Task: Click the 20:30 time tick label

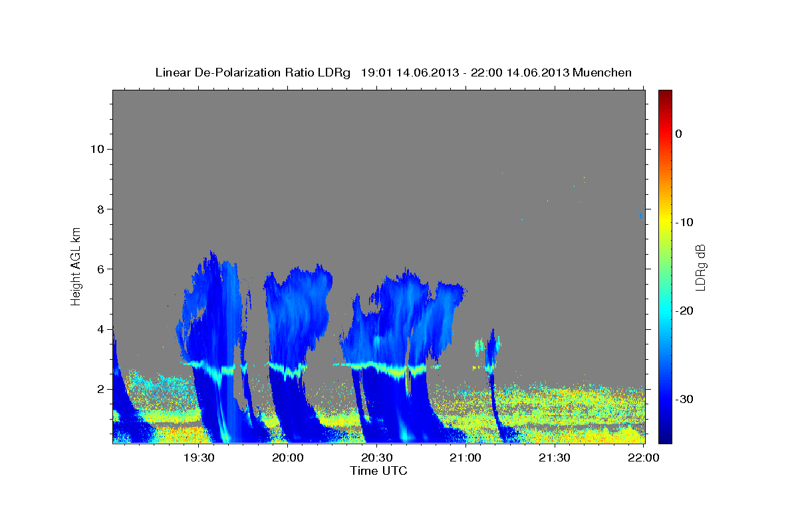Action: pyautogui.click(x=376, y=458)
